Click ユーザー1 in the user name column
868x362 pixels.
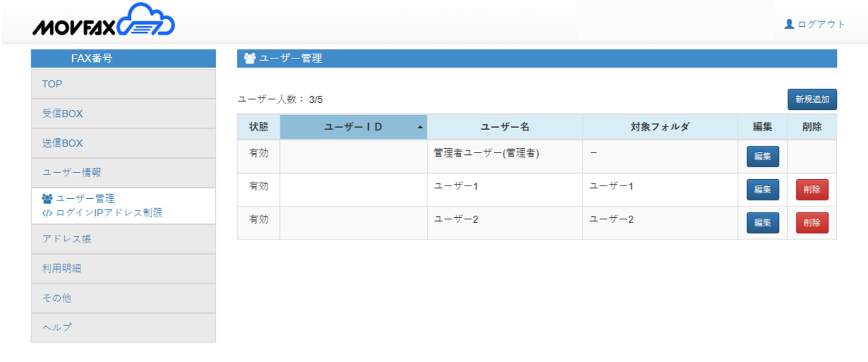click(x=456, y=186)
